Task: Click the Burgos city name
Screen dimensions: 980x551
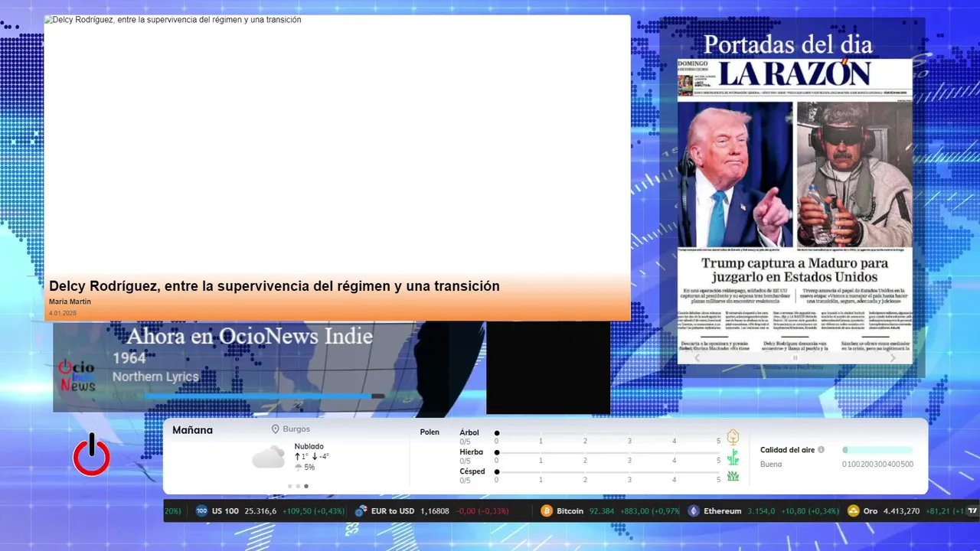Action: coord(296,429)
